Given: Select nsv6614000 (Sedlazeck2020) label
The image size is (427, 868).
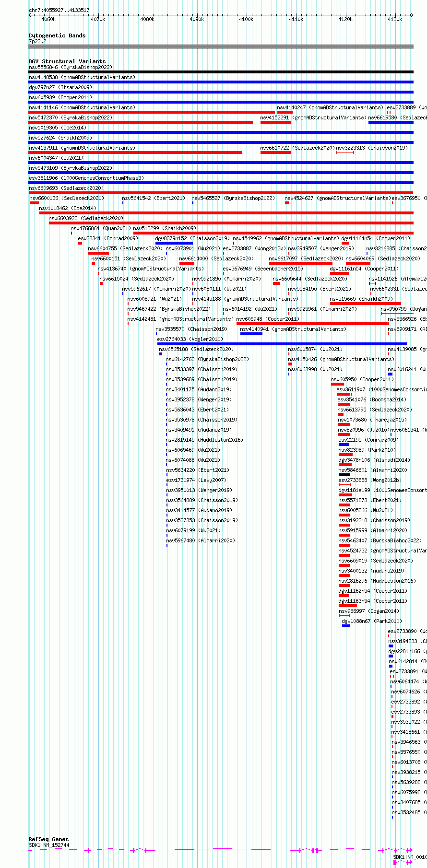Looking at the screenshot, I should pos(216,258).
